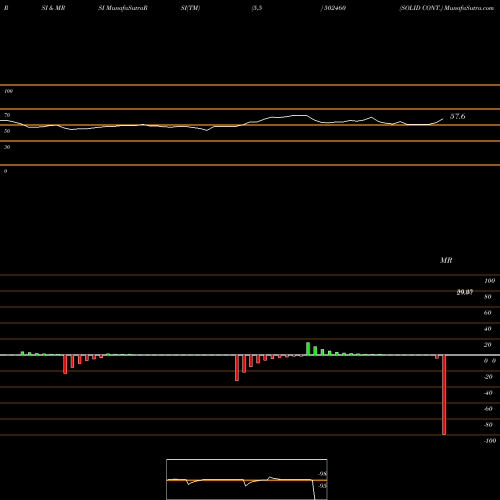Screen dimensions: 500x500
Task: Click the (SOLID CONT.) MunafaSutra.com title text
Action: [x=447, y=8]
